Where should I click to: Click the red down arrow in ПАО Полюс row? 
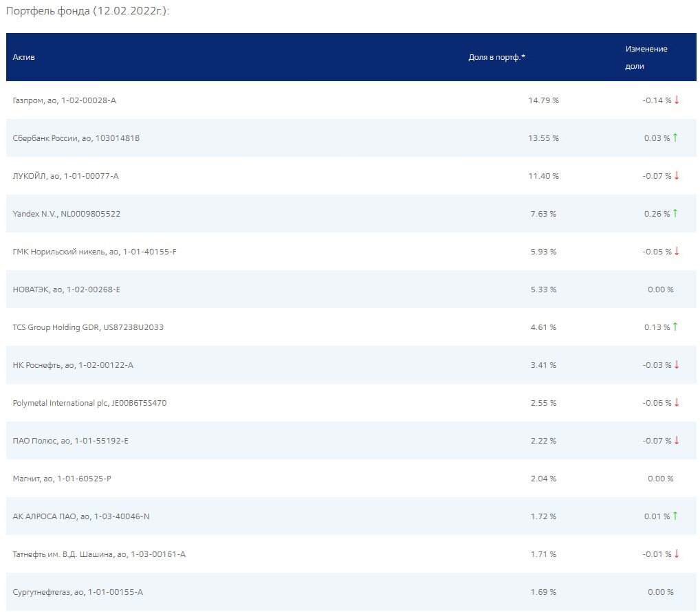pos(677,440)
